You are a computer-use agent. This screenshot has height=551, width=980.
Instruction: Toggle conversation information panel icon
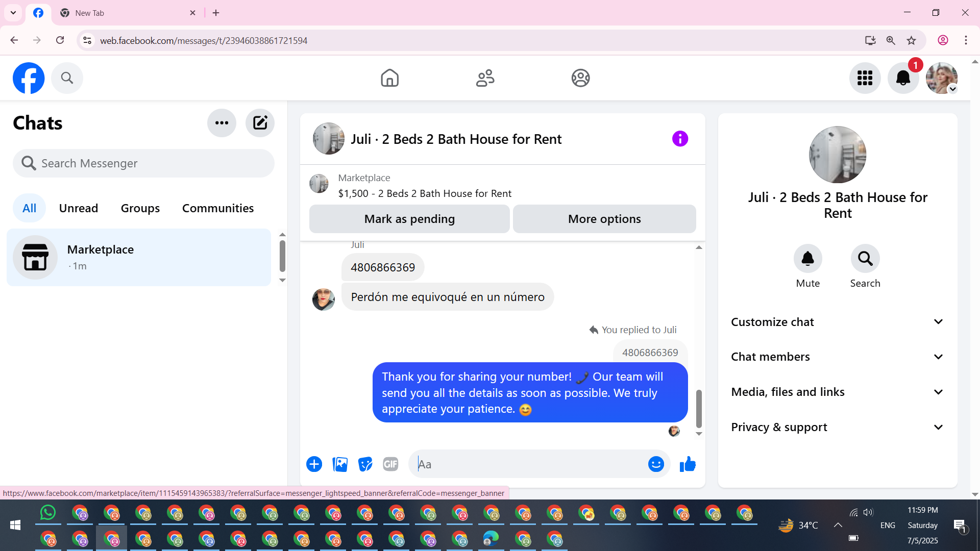pyautogui.click(x=680, y=139)
